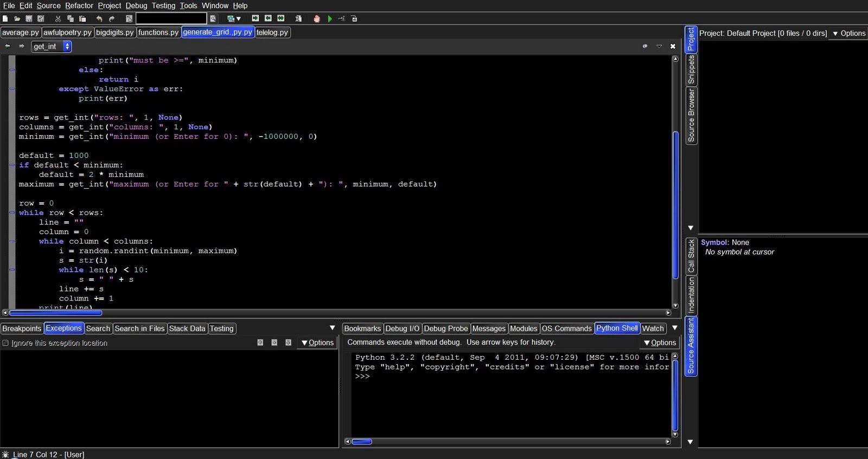Image resolution: width=868 pixels, height=459 pixels.
Task: Click the undo arrow icon
Action: (x=99, y=18)
